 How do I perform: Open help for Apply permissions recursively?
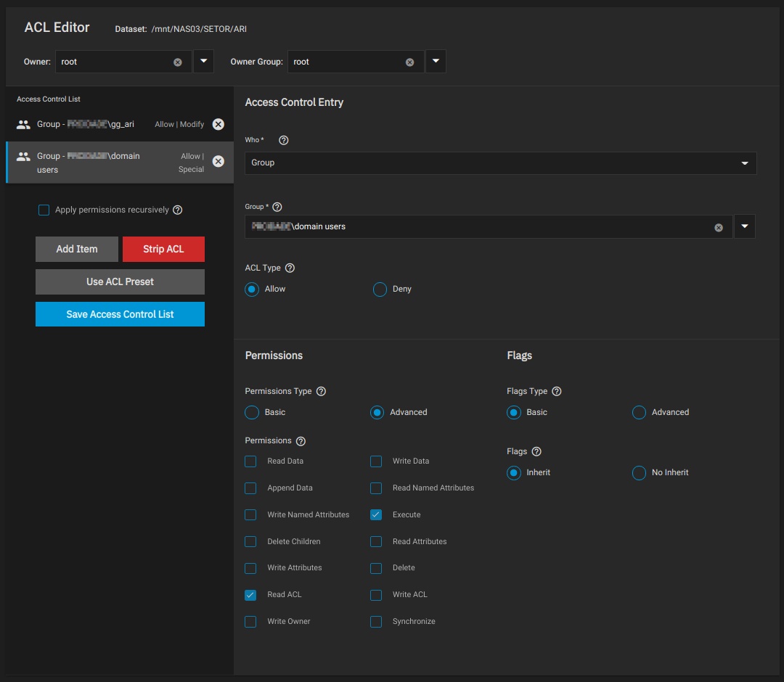tap(178, 210)
